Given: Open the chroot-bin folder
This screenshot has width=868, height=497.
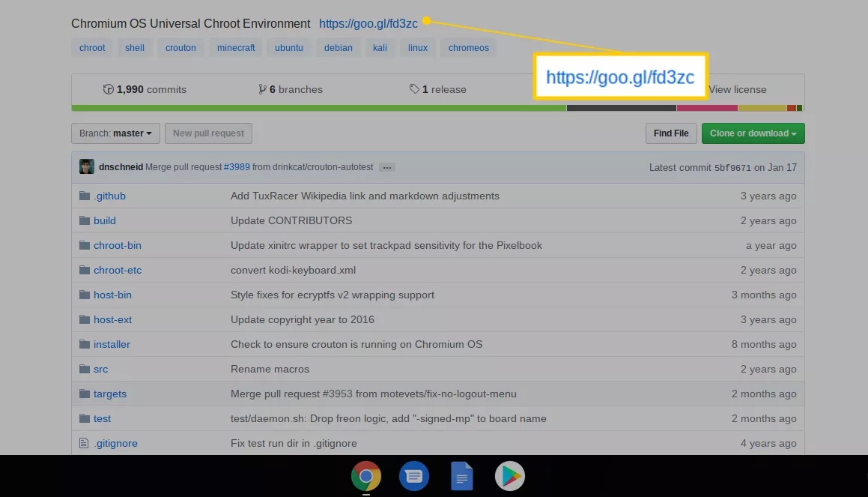Looking at the screenshot, I should (x=117, y=245).
